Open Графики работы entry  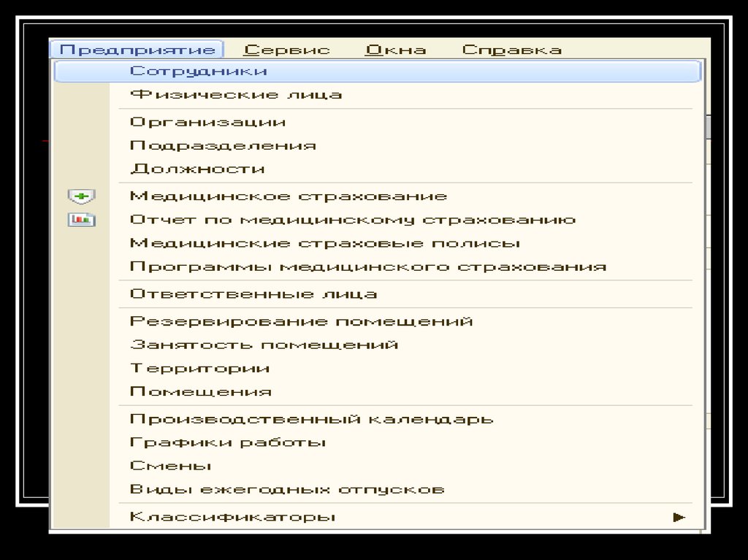click(227, 442)
